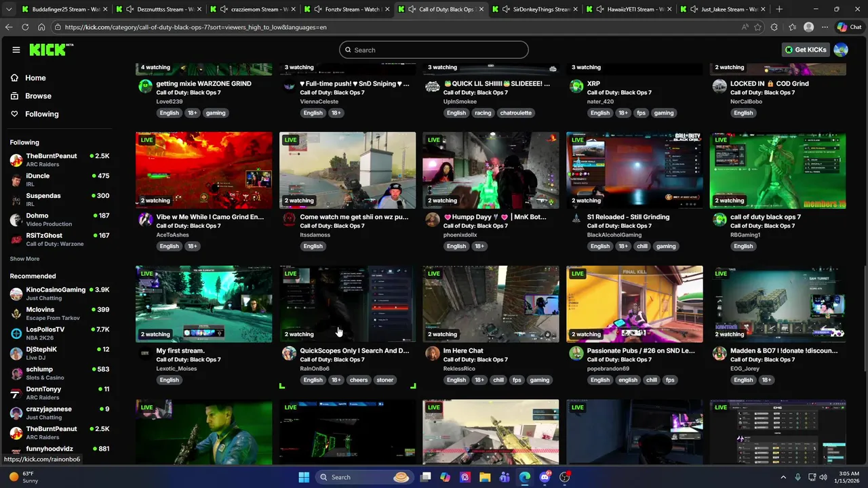Mute the HawaiizYETI Stream tab audio
This screenshot has height=488, width=868.
click(599, 9)
